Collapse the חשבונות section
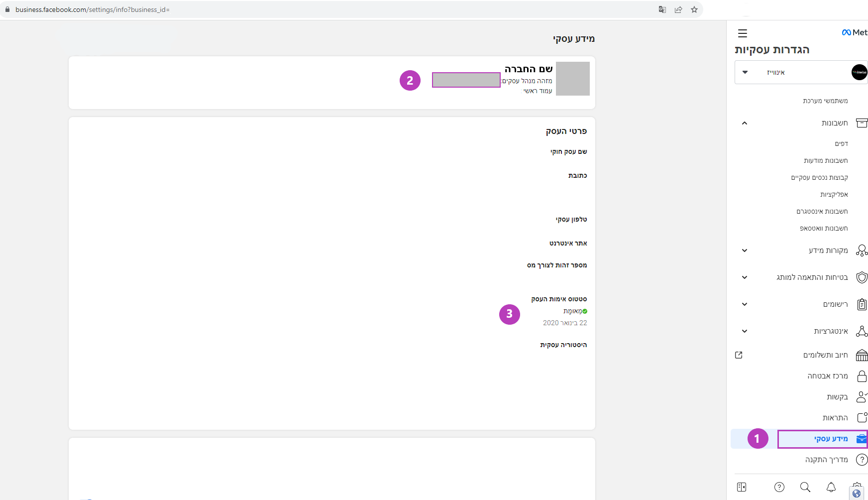868x500 pixels. pos(745,123)
